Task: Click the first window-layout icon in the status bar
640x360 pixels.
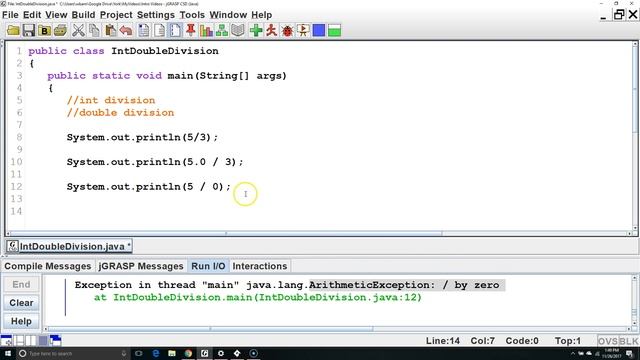Action: (6, 340)
